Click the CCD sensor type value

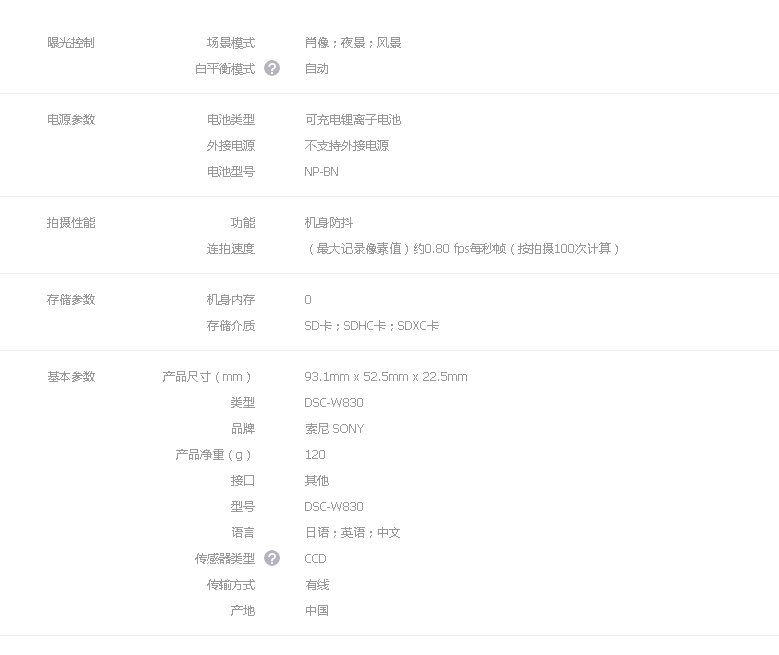pos(315,559)
